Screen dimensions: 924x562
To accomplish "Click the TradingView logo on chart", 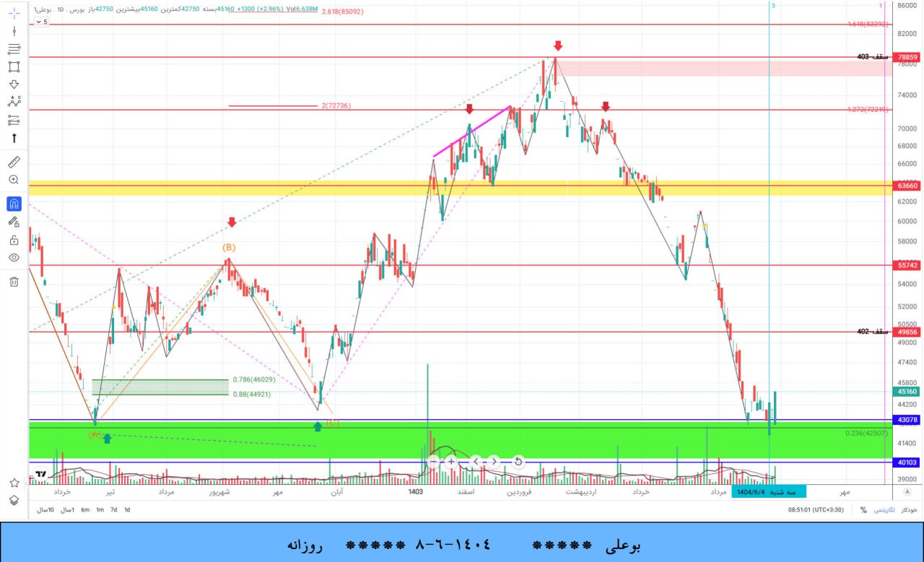I will (41, 475).
